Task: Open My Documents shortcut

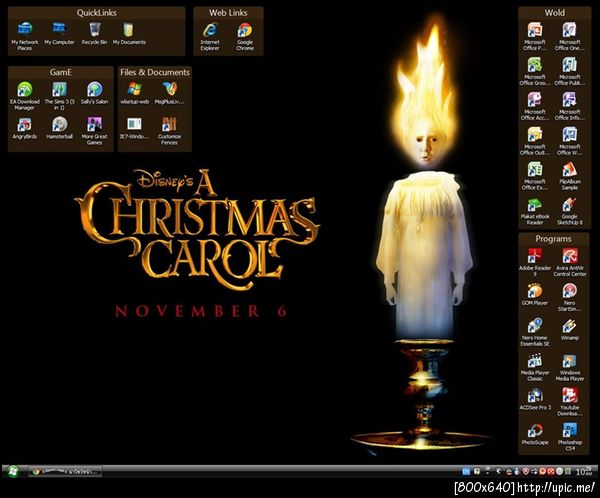Action: click(x=129, y=33)
